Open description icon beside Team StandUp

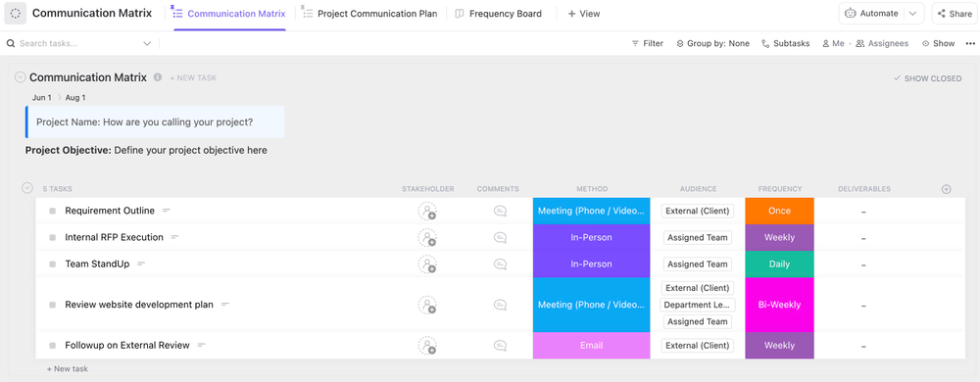coord(141,264)
